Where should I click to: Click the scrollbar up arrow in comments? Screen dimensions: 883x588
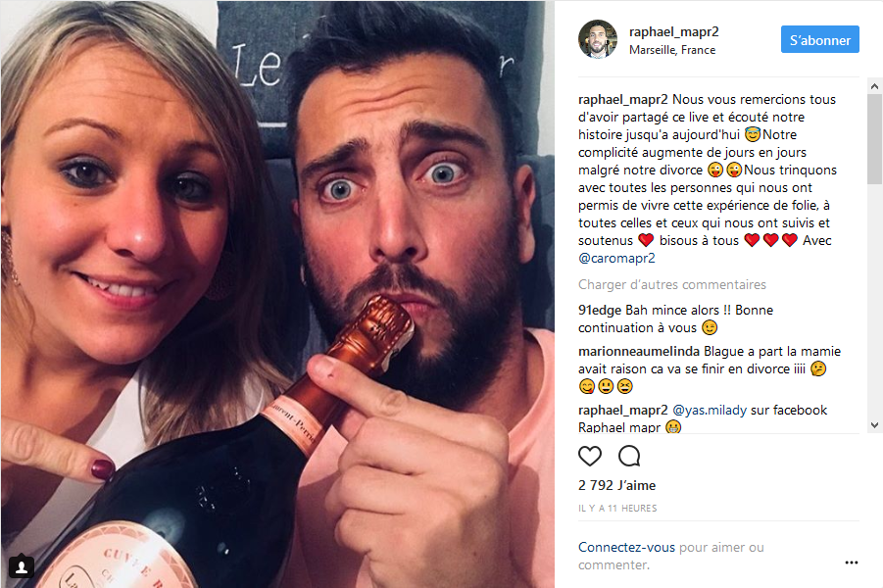(x=874, y=86)
